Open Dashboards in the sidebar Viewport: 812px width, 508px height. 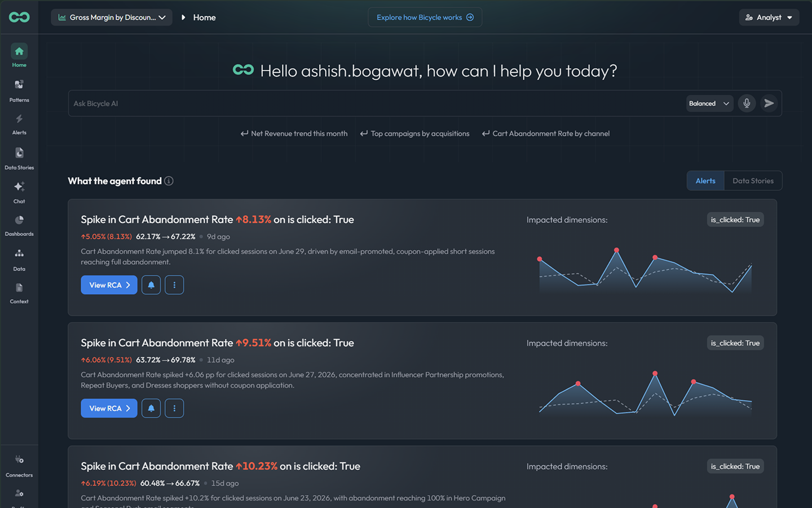[19, 225]
